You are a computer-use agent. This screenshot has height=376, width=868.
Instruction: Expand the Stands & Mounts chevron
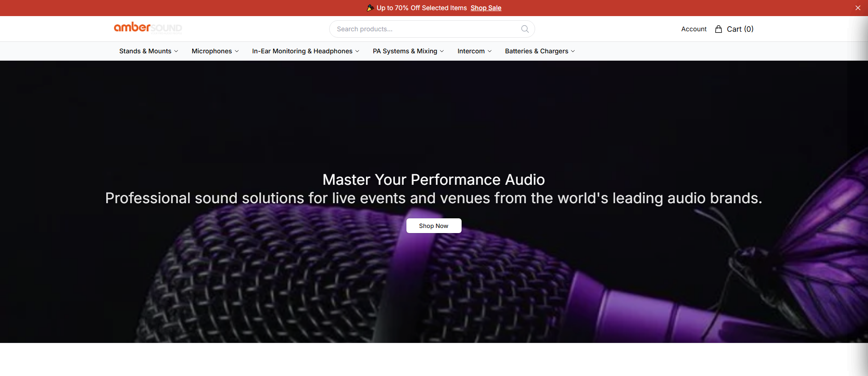point(176,51)
